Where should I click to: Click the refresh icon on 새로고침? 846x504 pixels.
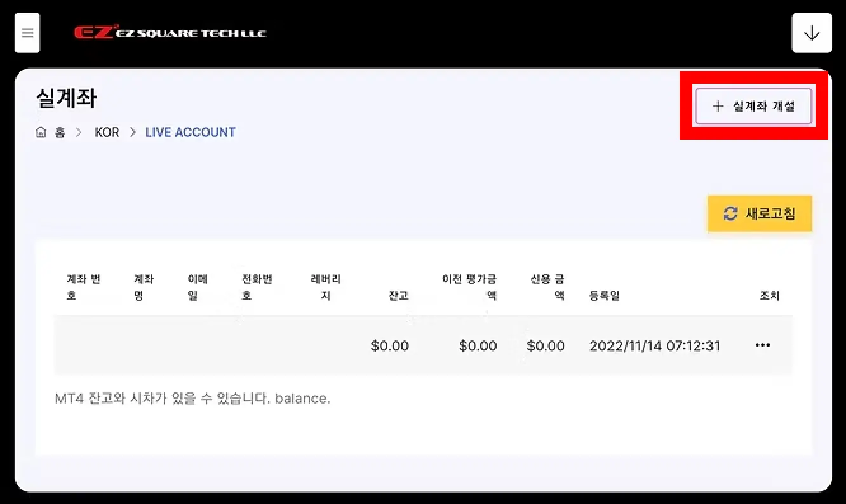point(731,213)
